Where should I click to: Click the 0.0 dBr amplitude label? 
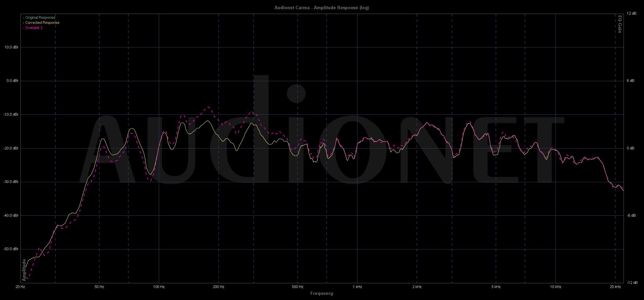tap(12, 81)
